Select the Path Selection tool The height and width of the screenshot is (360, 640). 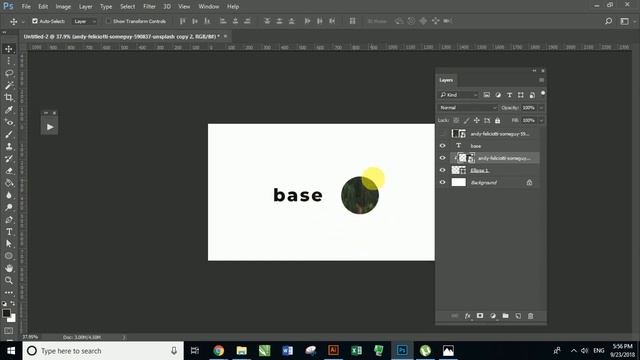pos(9,244)
